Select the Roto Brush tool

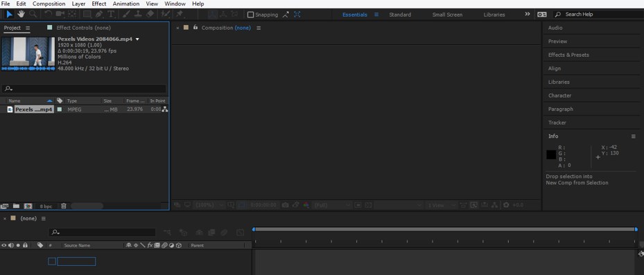pyautogui.click(x=166, y=15)
